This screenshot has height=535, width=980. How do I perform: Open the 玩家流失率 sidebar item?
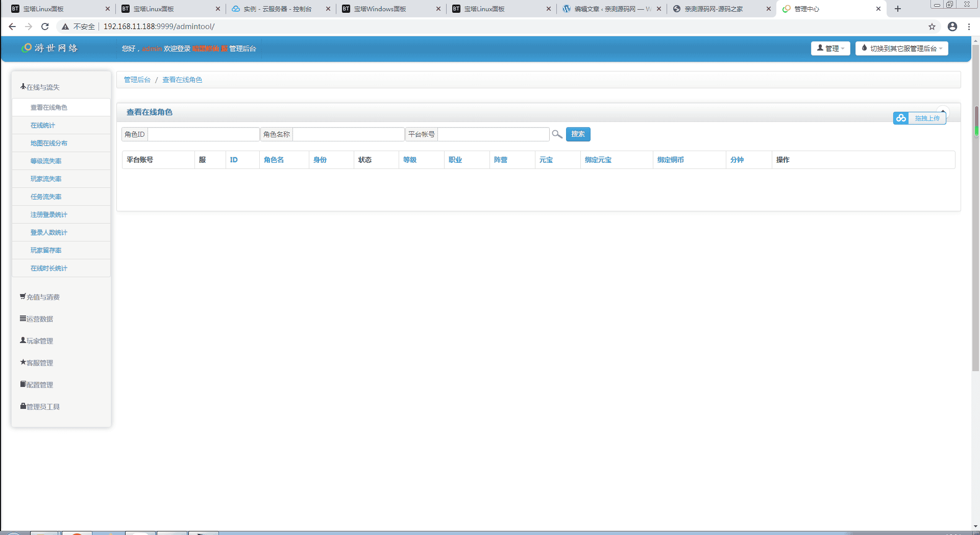pos(61,179)
